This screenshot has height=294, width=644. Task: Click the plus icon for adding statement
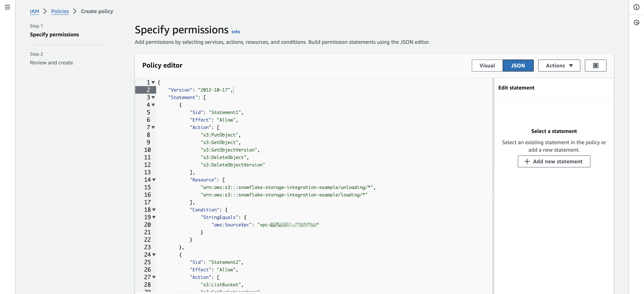point(527,161)
